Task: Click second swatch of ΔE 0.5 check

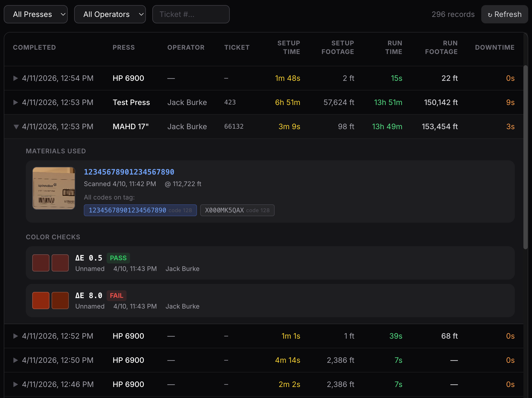Action: [60, 263]
